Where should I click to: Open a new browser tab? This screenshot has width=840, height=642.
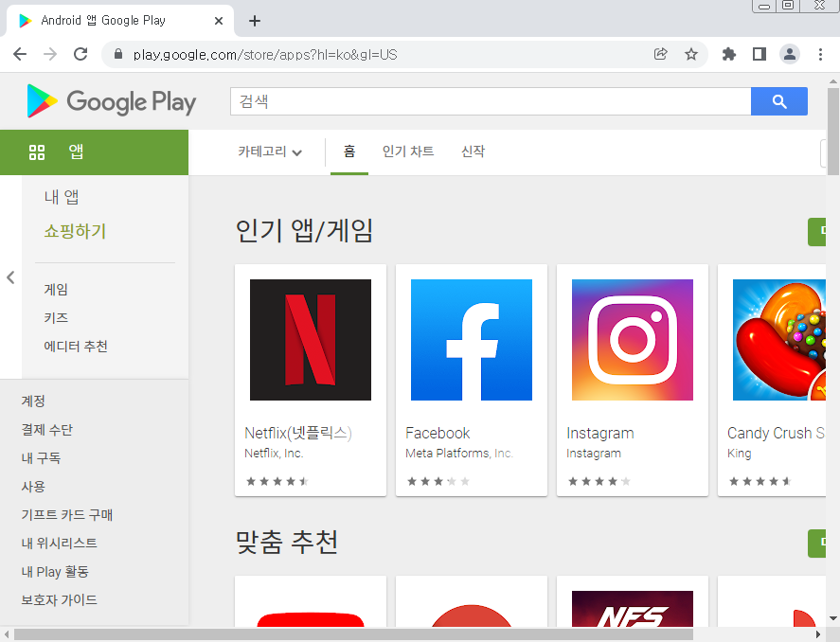[x=255, y=21]
